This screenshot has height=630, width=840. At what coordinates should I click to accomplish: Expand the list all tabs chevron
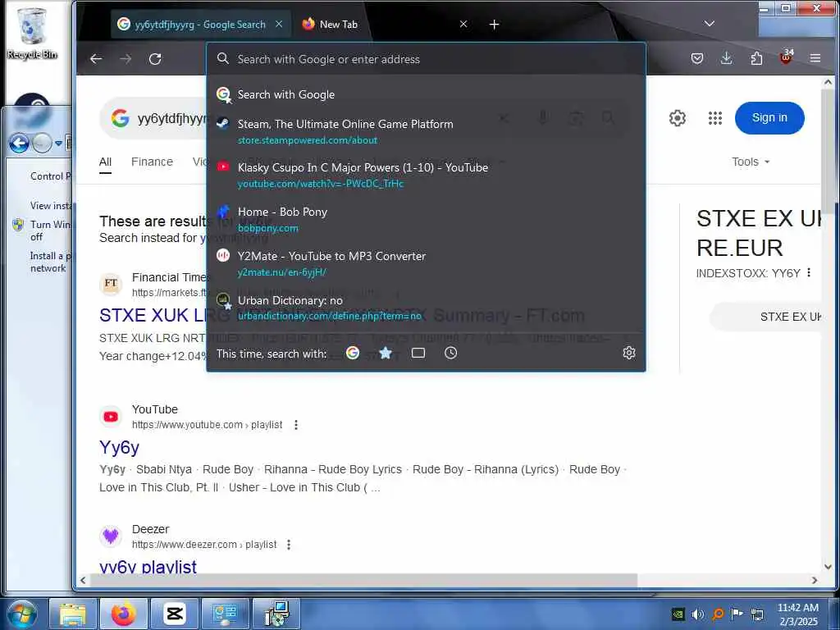tap(710, 24)
